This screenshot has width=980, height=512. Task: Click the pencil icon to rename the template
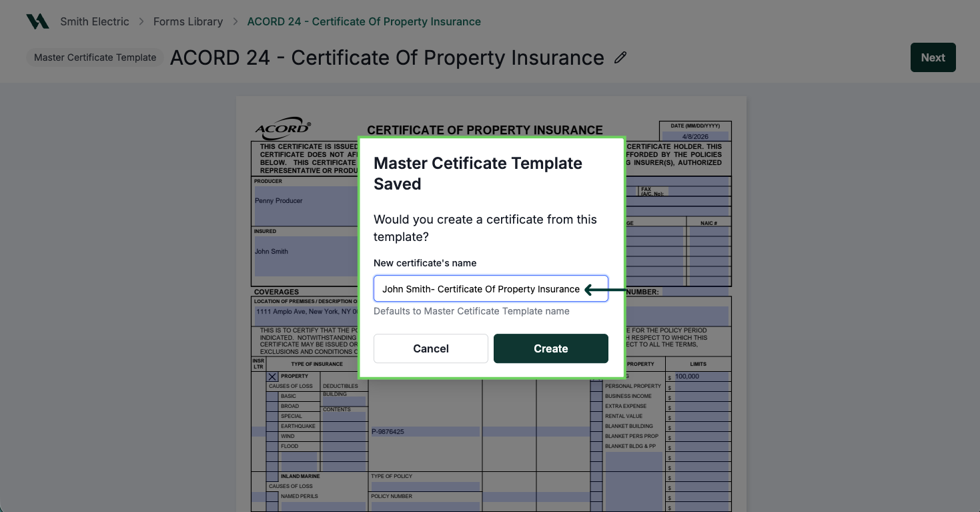coord(620,58)
